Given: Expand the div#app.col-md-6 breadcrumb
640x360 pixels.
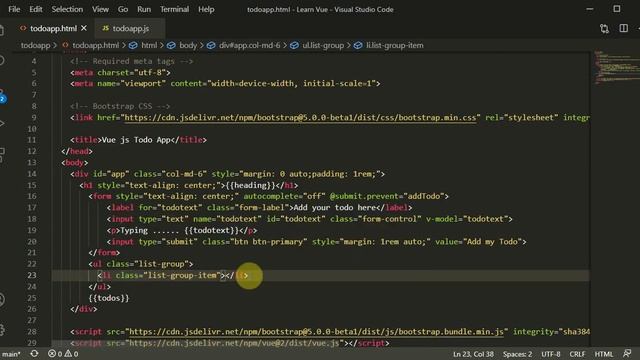Looking at the screenshot, I should pyautogui.click(x=250, y=45).
